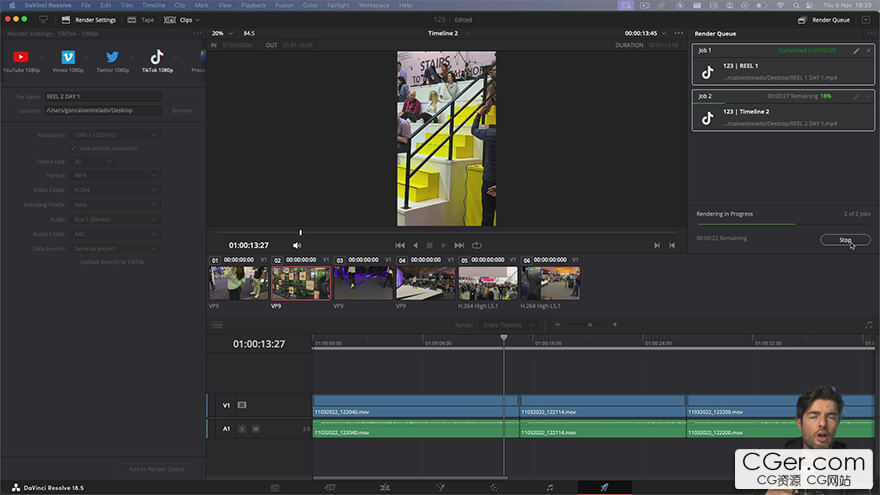The height and width of the screenshot is (495, 880).
Task: Remove Job 1 from the render queue
Action: (x=868, y=51)
